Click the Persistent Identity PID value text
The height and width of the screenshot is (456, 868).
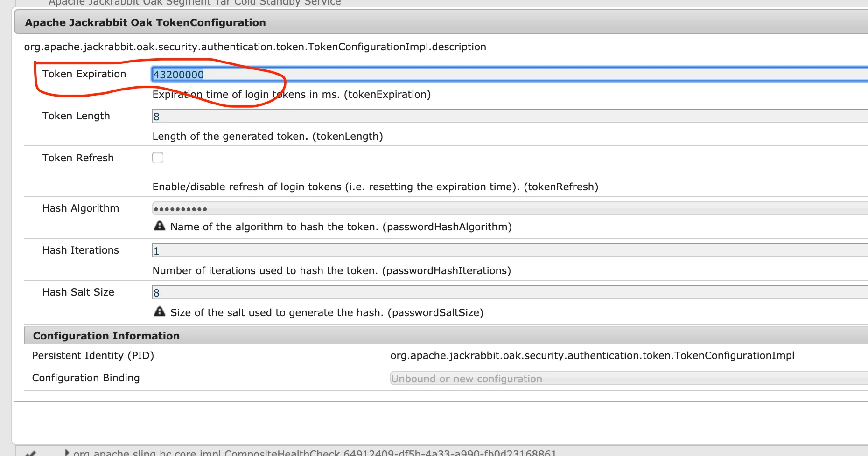coord(592,356)
